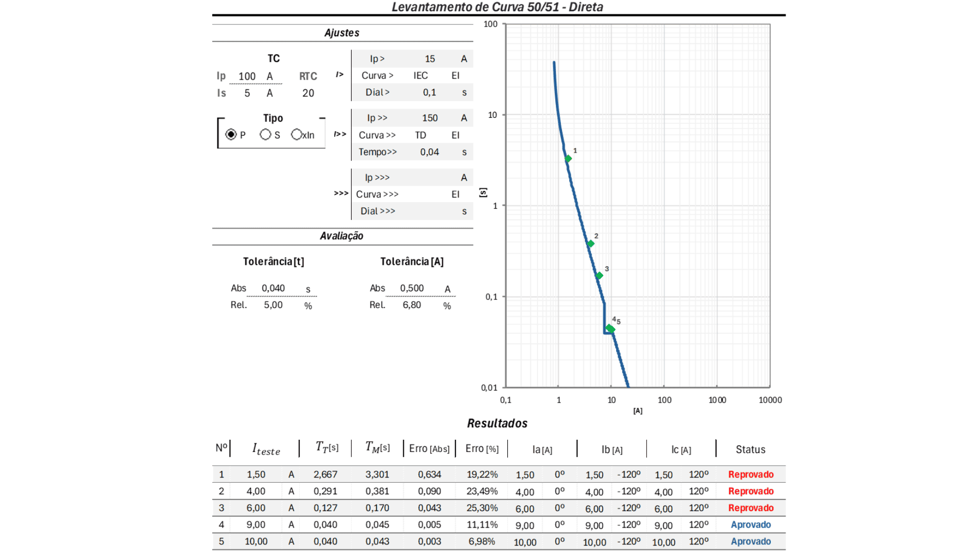Click green diamond marker labeled 4
The width and height of the screenshot is (980, 551).
(608, 328)
